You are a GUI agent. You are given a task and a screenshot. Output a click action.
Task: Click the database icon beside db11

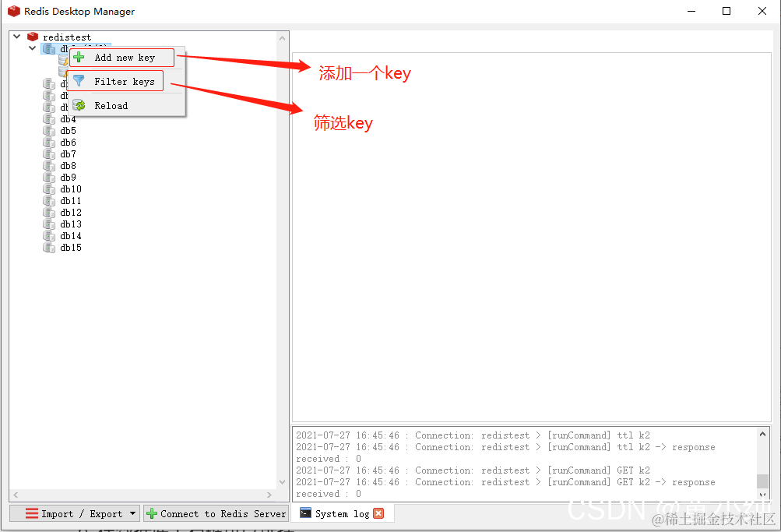click(49, 201)
